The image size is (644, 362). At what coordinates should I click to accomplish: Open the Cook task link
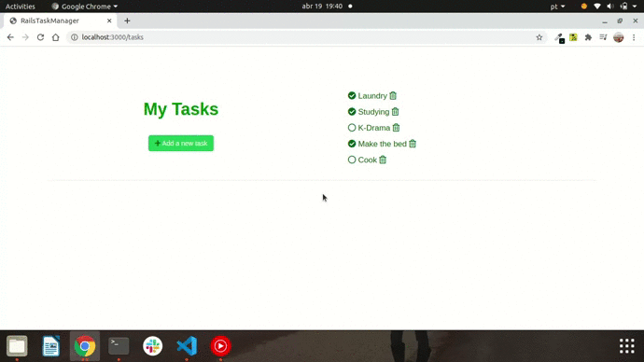click(x=367, y=160)
